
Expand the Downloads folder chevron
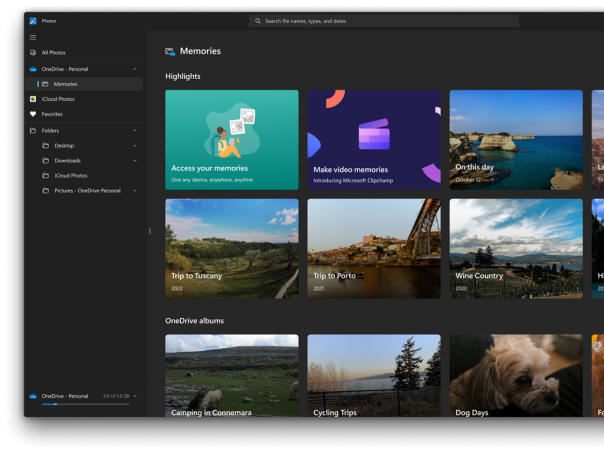135,160
